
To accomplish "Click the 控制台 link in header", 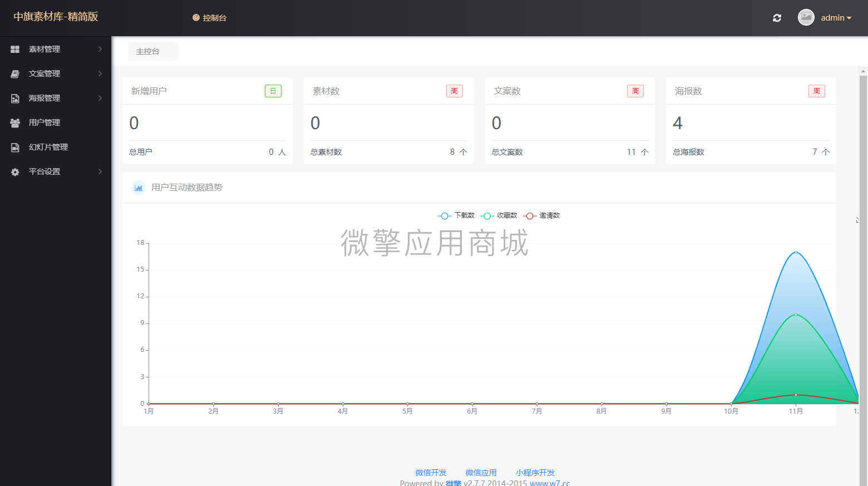I will click(210, 18).
